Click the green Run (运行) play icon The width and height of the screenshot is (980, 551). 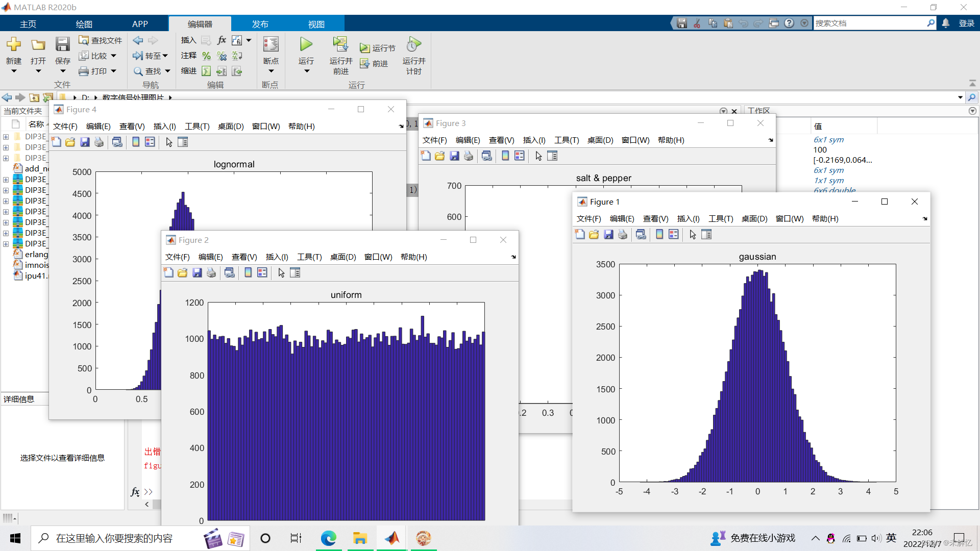[306, 45]
